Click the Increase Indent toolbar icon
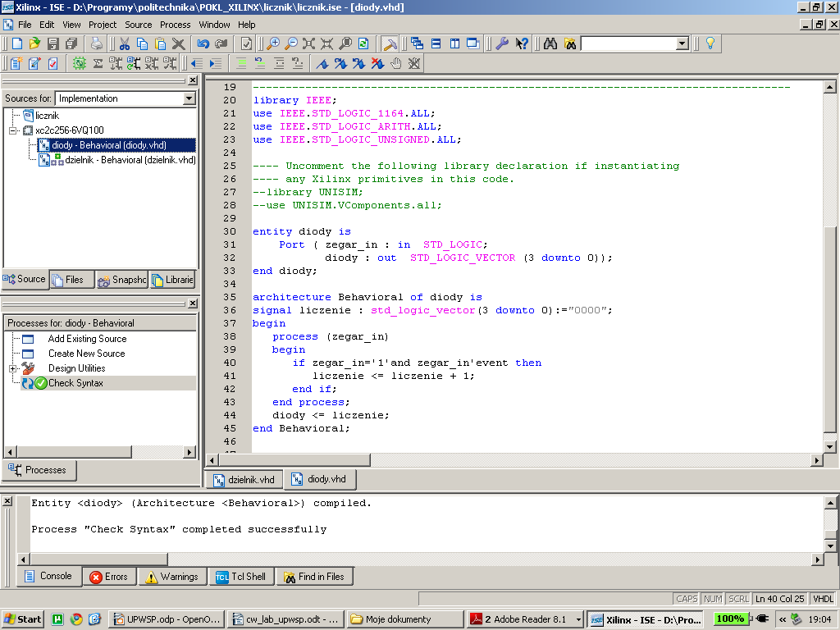The height and width of the screenshot is (630, 840). tap(216, 63)
